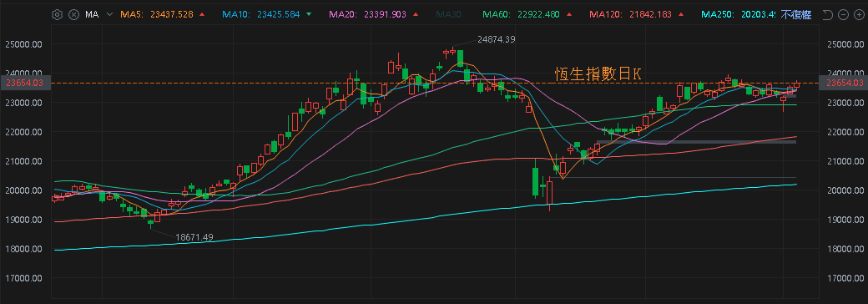Expand the MA indicator dropdown chevron
Image resolution: width=868 pixels, height=304 pixels.
109,15
